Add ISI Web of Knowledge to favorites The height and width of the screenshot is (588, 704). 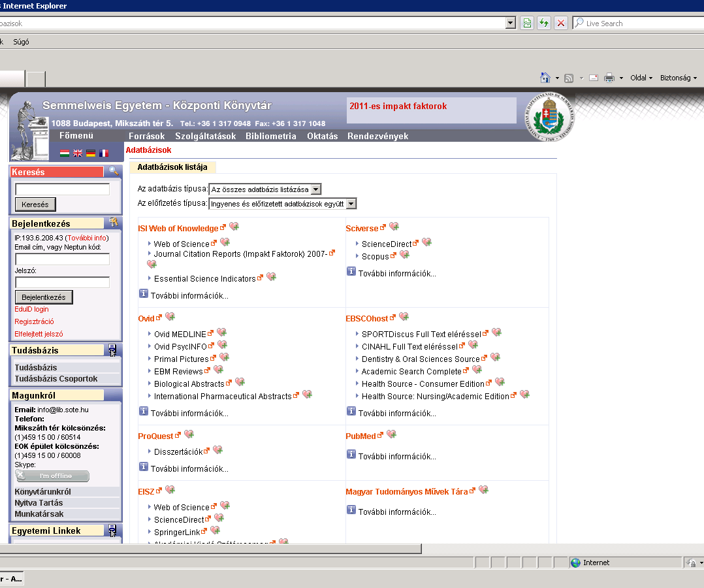(234, 227)
